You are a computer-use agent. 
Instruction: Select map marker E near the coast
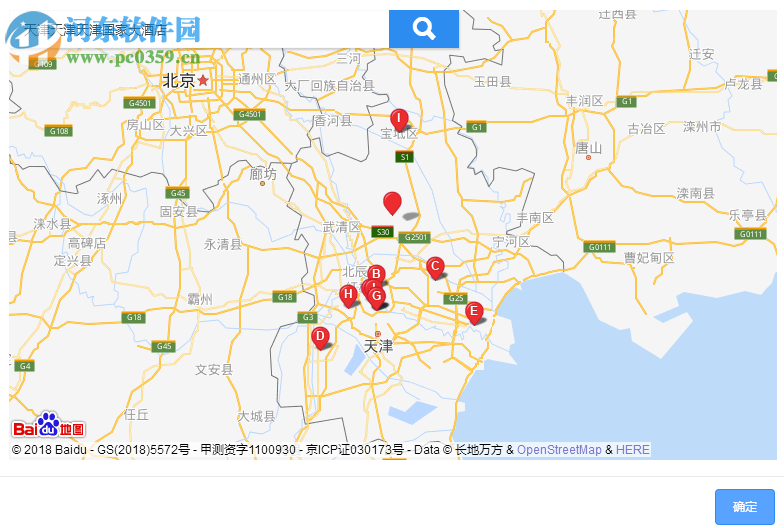(x=474, y=312)
